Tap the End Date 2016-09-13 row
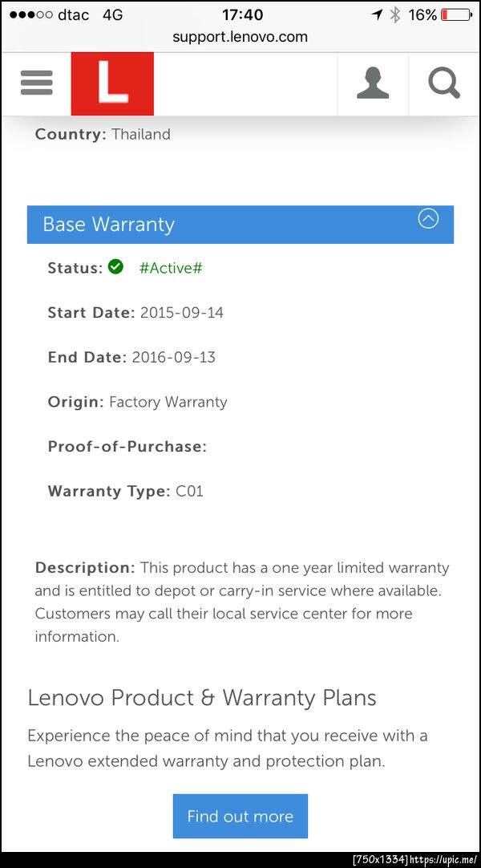 (x=131, y=357)
